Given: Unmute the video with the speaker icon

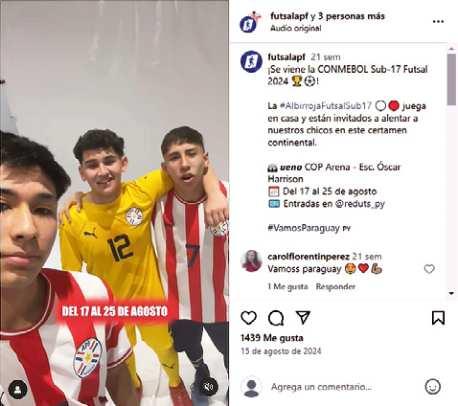Looking at the screenshot, I should pos(209,387).
